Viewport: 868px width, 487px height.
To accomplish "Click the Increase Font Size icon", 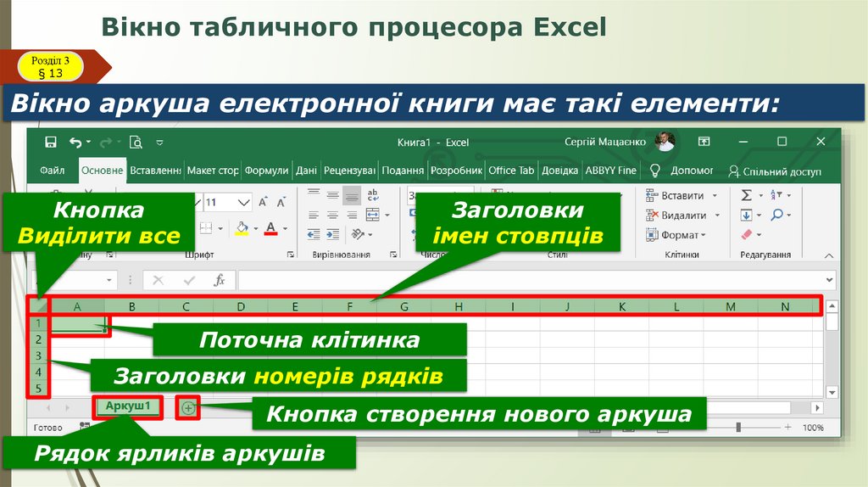I will (263, 202).
